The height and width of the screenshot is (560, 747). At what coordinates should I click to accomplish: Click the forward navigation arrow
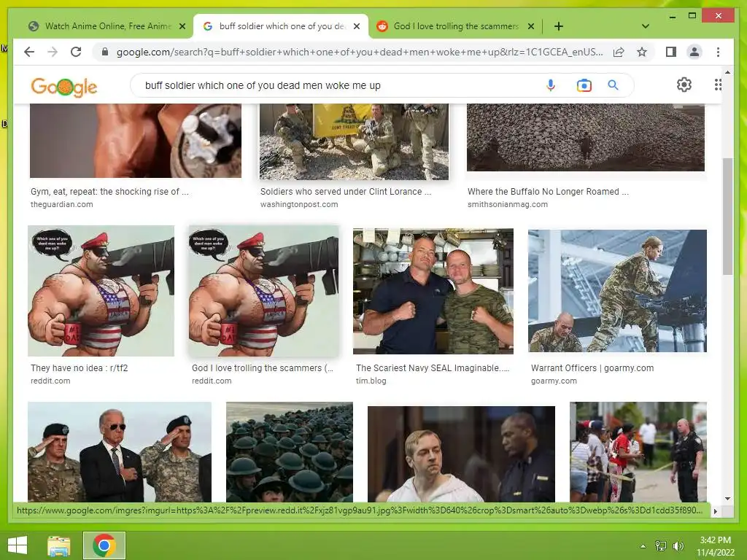[x=53, y=52]
